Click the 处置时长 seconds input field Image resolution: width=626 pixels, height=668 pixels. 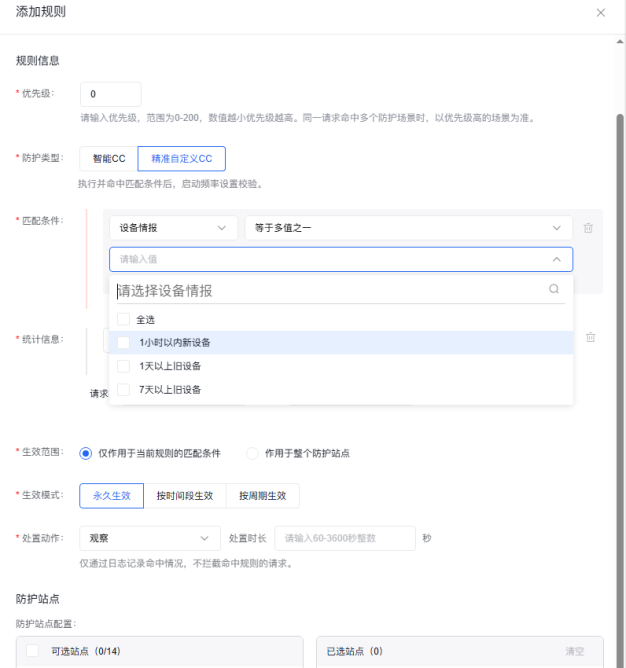tap(345, 538)
